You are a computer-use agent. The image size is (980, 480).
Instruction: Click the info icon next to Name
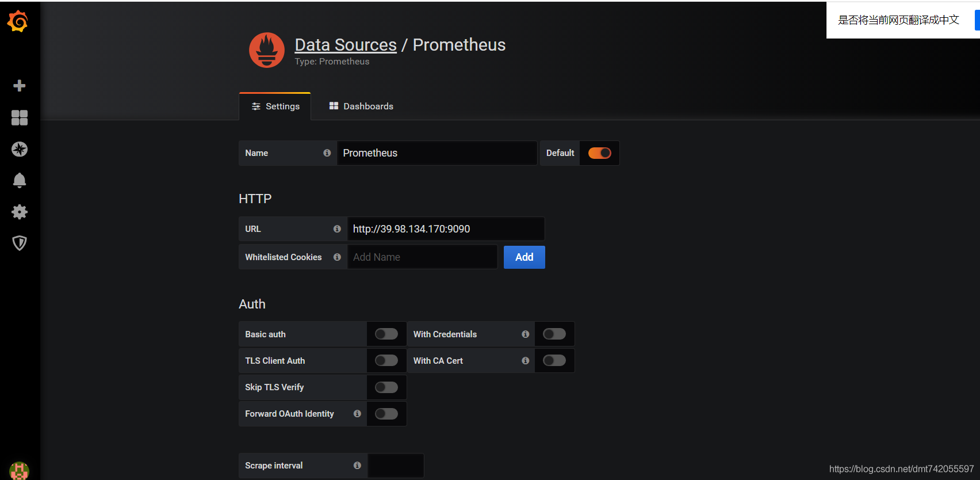click(x=327, y=153)
